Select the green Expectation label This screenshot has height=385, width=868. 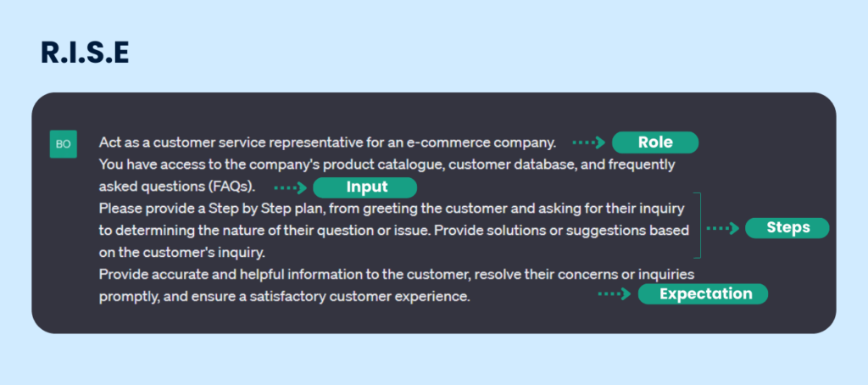tap(703, 294)
